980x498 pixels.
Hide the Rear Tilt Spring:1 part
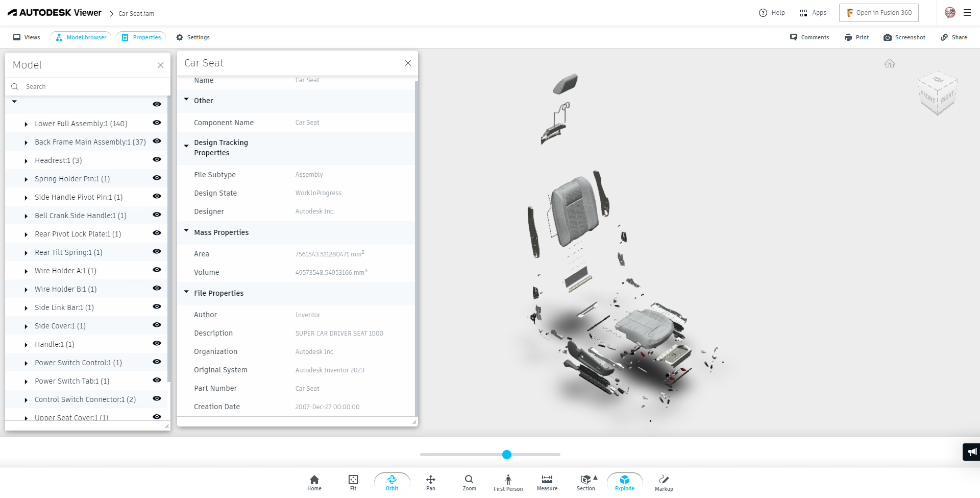pyautogui.click(x=157, y=251)
